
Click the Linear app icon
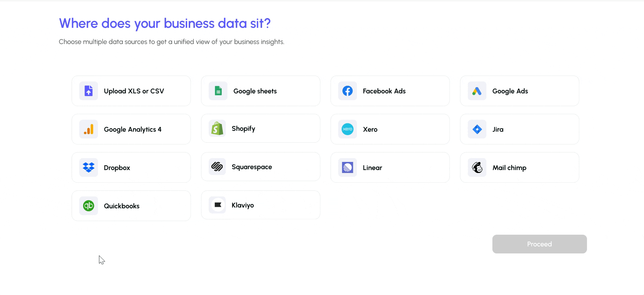tap(347, 167)
